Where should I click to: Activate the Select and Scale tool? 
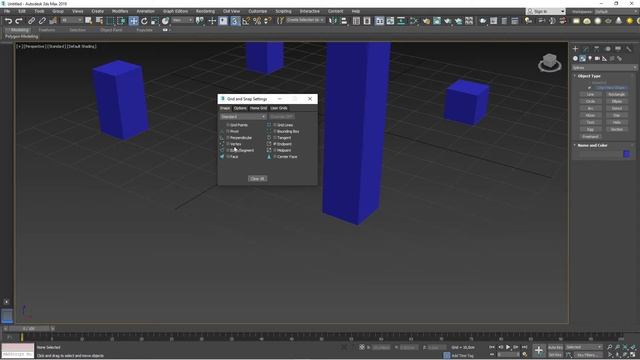155,21
